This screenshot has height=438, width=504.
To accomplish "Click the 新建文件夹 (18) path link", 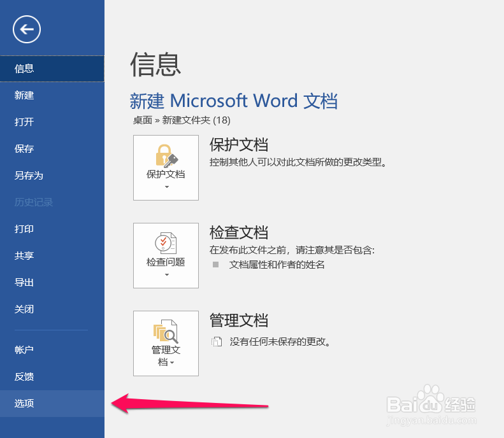I will point(196,120).
